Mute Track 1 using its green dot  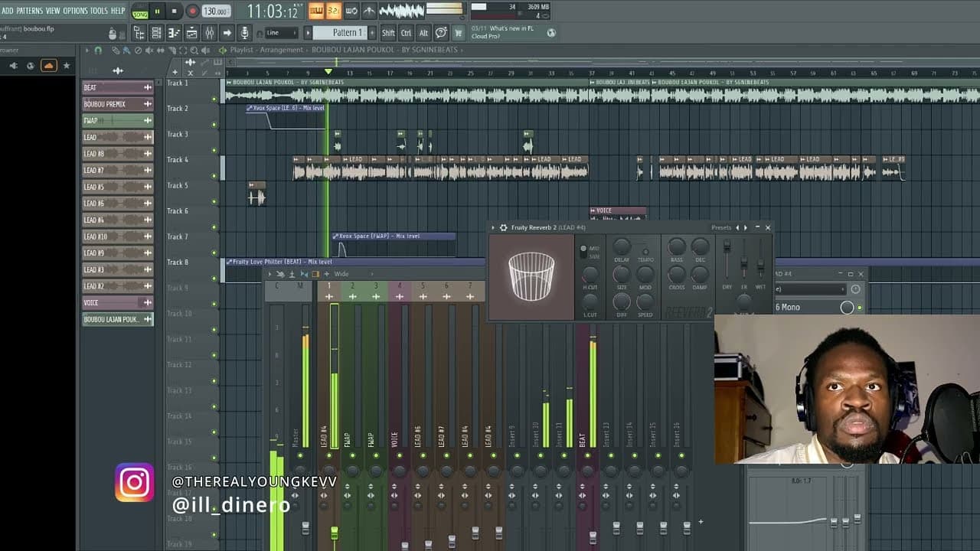[214, 99]
